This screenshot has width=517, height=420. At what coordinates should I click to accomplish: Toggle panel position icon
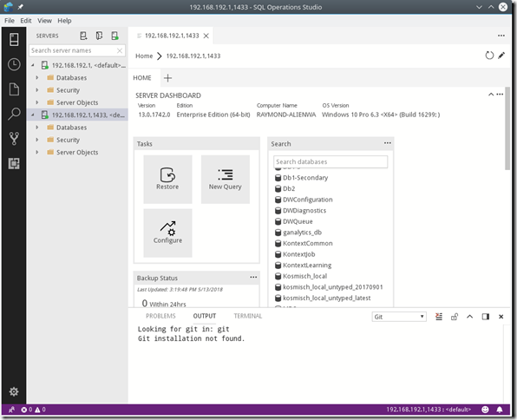[x=486, y=317]
